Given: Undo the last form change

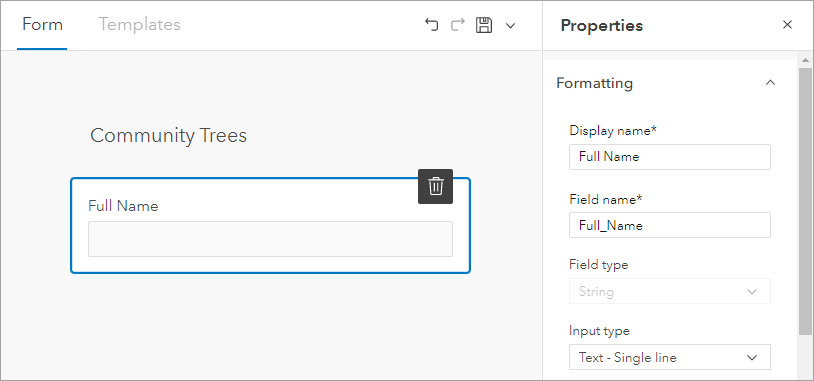Looking at the screenshot, I should pyautogui.click(x=431, y=25).
